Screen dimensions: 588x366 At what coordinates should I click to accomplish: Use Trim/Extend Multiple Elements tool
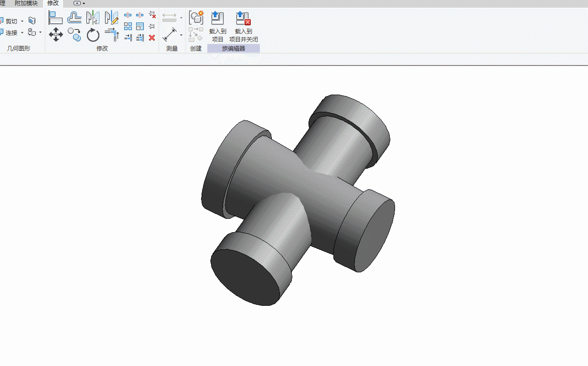point(140,38)
